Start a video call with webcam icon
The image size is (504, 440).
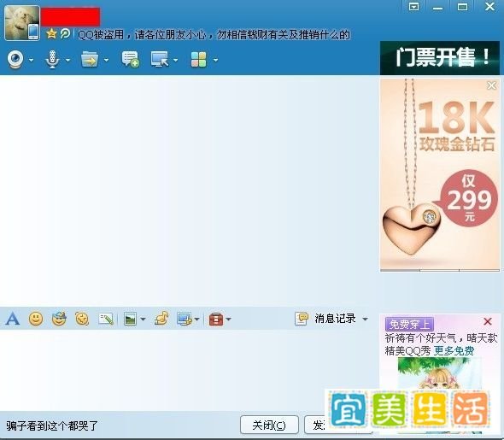pos(15,60)
